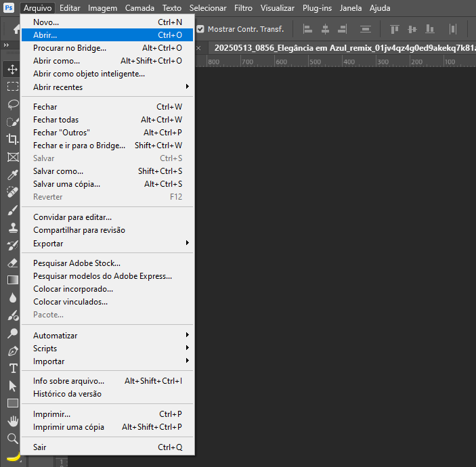Choose Abrir como objeto inteligente...
This screenshot has height=467, width=476.
pos(107,74)
